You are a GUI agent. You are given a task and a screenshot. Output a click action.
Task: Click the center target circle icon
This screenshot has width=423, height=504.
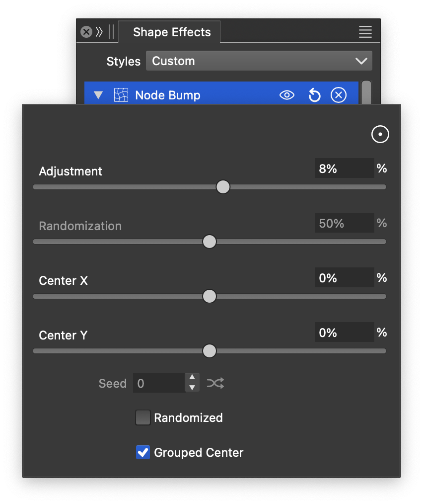coord(380,134)
